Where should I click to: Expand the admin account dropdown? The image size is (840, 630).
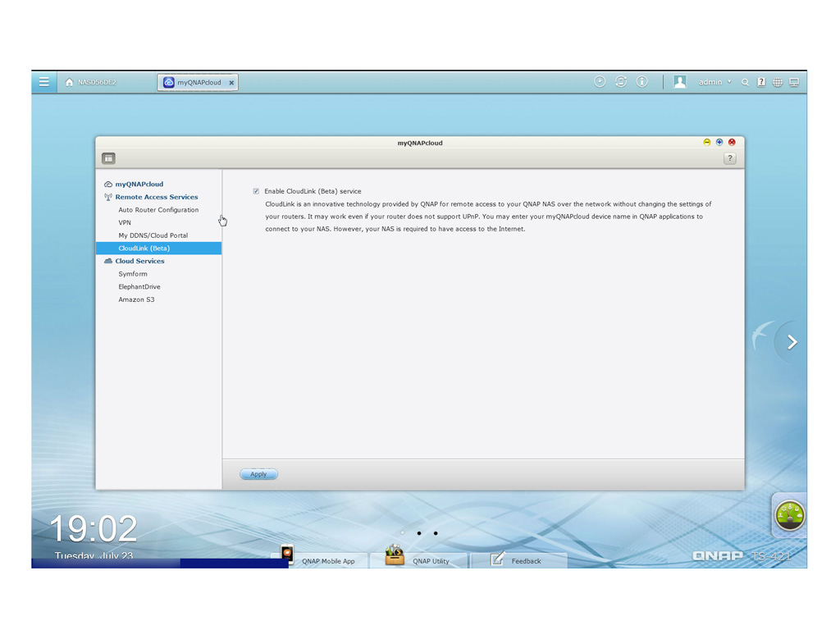click(714, 82)
